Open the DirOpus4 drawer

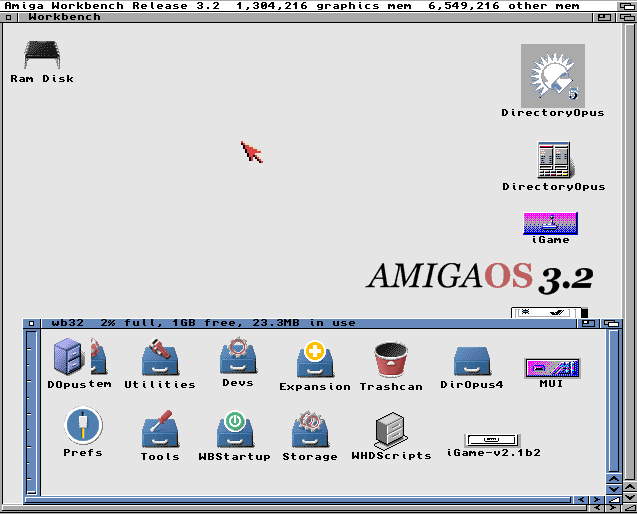pyautogui.click(x=471, y=359)
